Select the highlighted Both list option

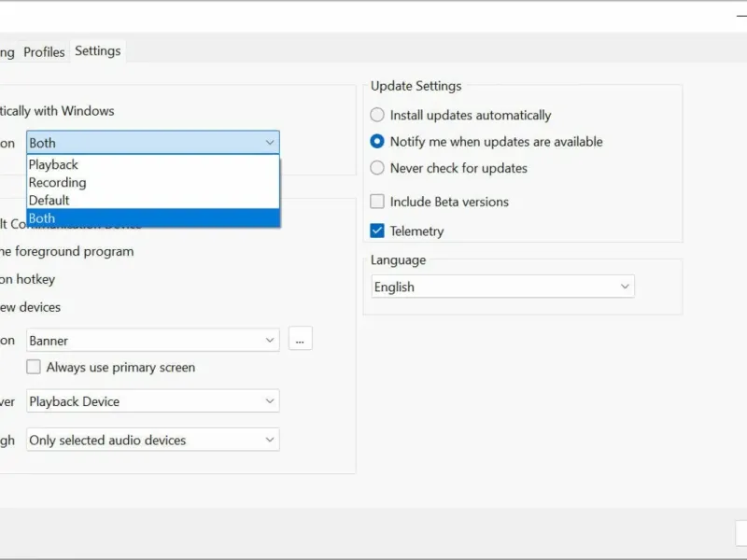pos(43,218)
